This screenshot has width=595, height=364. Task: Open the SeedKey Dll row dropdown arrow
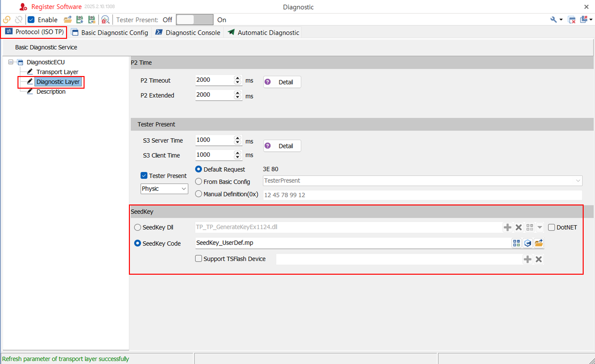point(540,227)
